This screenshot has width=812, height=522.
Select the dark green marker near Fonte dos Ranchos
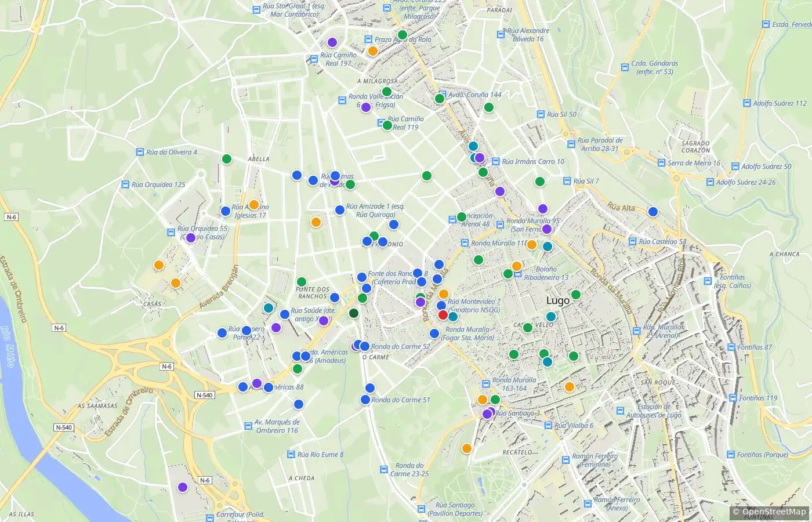click(353, 313)
